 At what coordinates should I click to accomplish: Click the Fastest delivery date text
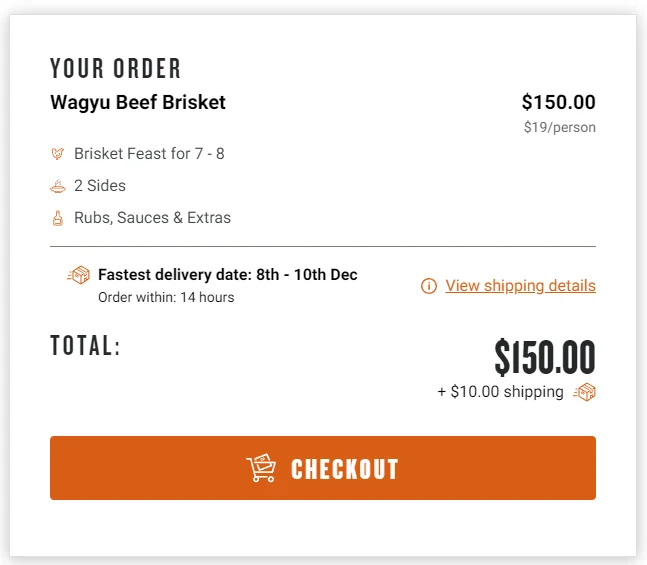228,274
